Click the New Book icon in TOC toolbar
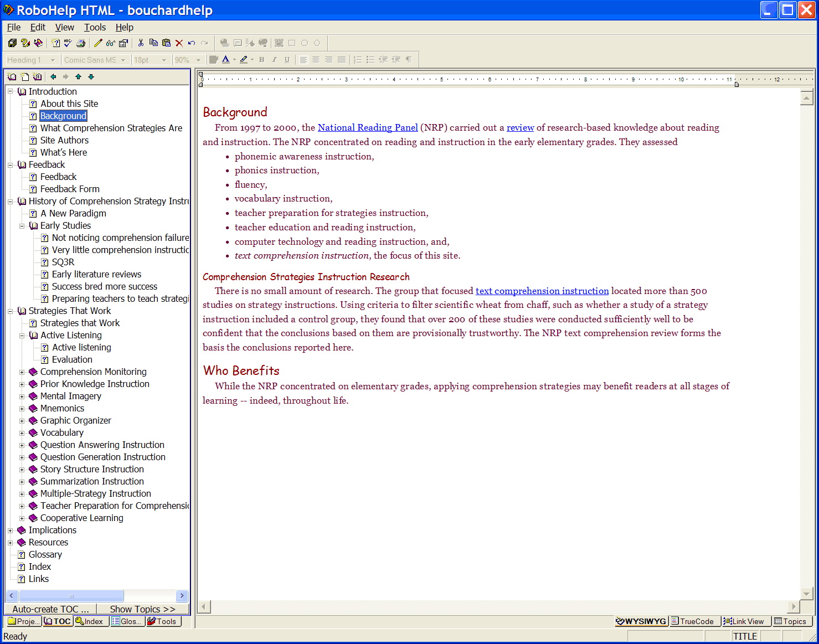This screenshot has height=644, width=819. [12, 76]
